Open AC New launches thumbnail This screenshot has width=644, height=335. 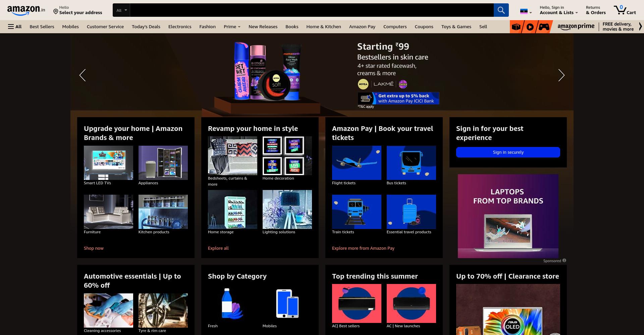(411, 303)
